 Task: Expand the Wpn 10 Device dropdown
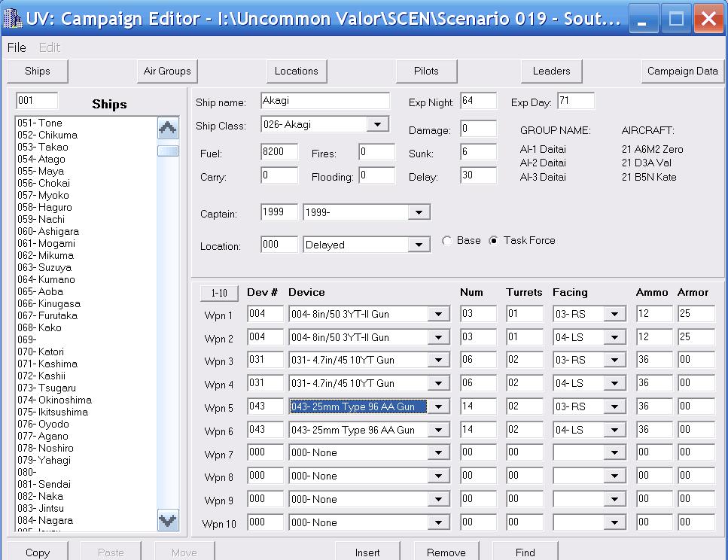pyautogui.click(x=438, y=522)
